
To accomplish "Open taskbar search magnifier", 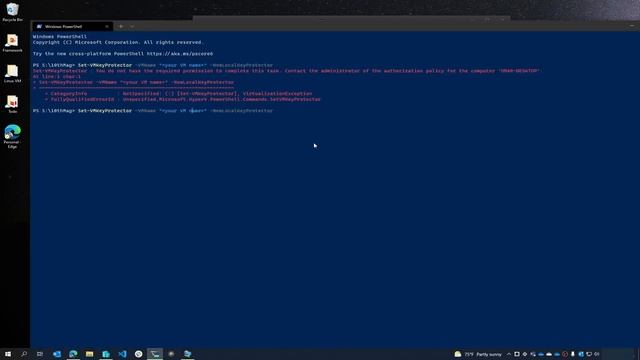I will click(24, 354).
